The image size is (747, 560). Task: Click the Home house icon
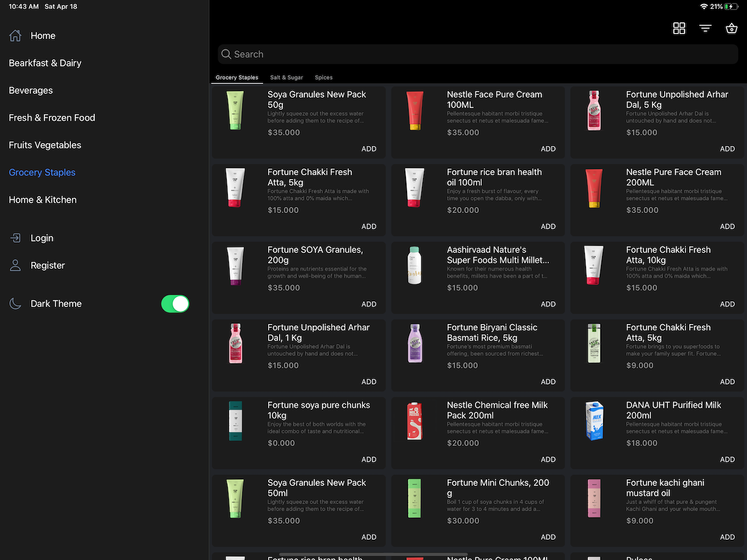tap(15, 36)
